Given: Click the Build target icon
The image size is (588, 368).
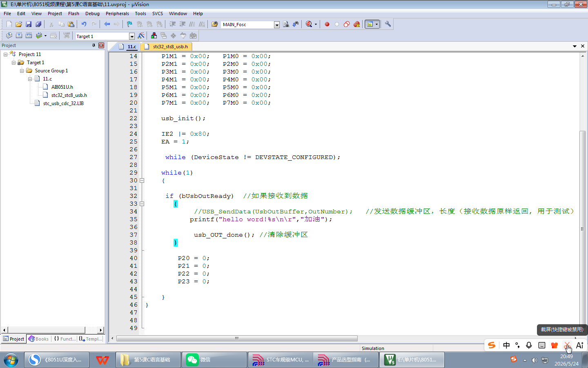Looking at the screenshot, I should tap(19, 36).
